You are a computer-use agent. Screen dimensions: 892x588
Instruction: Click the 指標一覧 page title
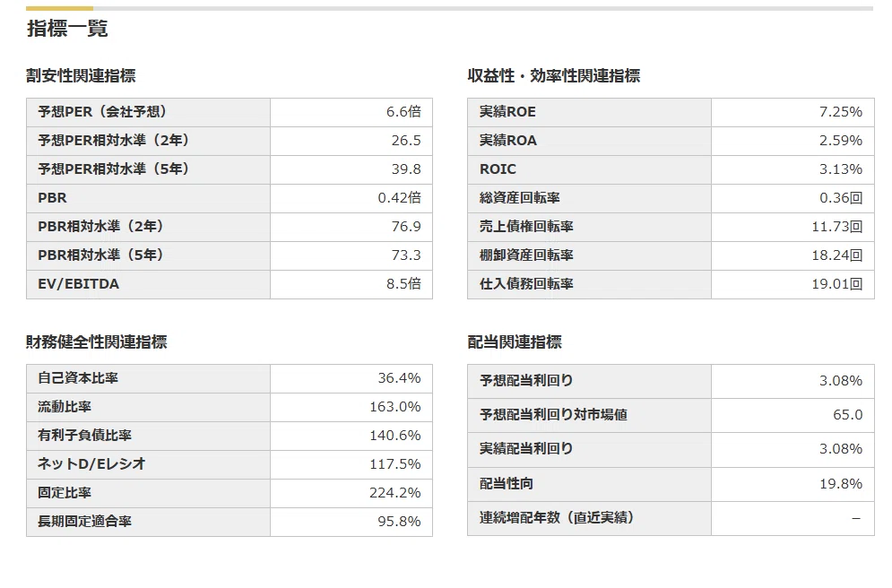(67, 28)
